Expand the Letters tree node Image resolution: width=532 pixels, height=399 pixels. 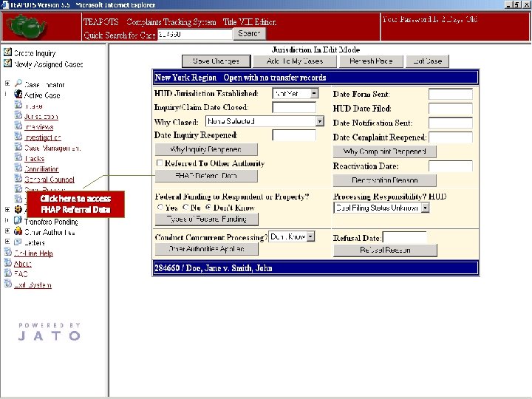pyautogui.click(x=7, y=242)
